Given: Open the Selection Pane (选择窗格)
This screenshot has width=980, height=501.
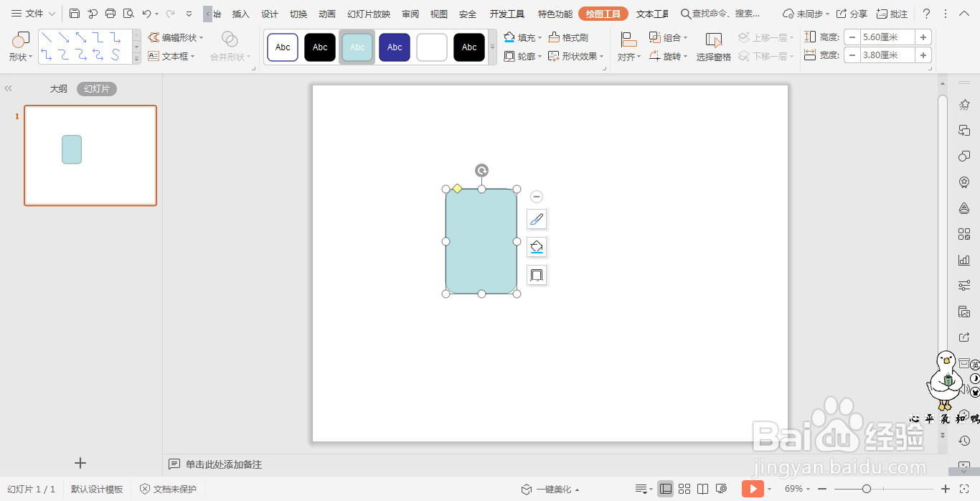Looking at the screenshot, I should tap(714, 47).
